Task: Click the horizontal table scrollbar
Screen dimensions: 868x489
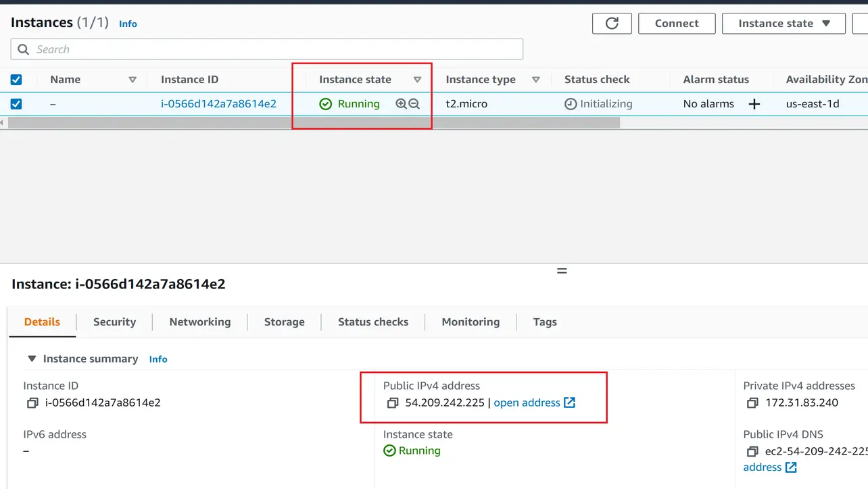Action: [314, 123]
